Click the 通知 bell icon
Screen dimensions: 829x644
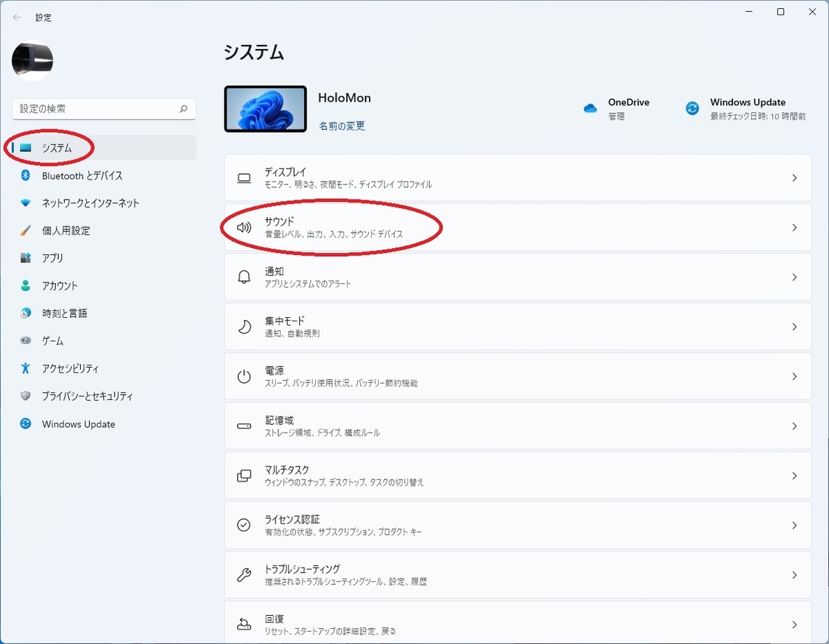pyautogui.click(x=244, y=277)
